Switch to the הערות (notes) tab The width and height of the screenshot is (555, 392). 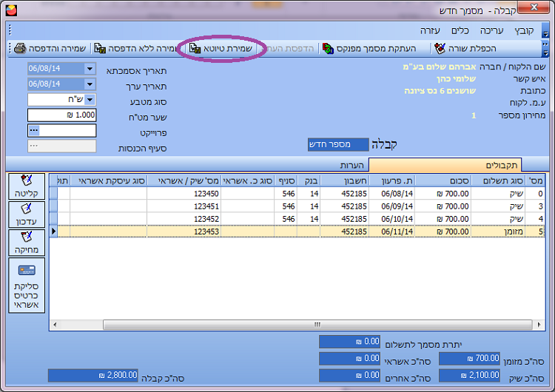[354, 165]
